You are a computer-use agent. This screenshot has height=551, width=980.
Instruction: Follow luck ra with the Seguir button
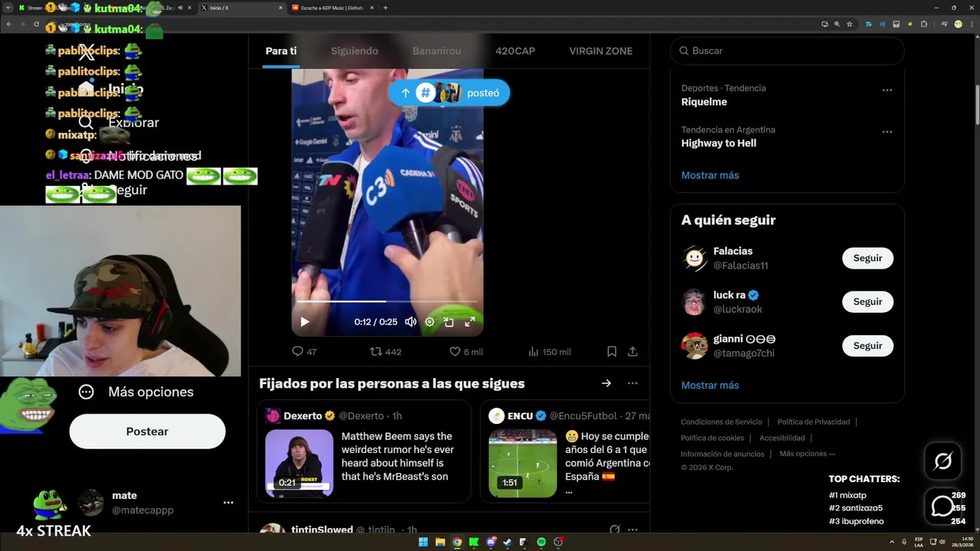pyautogui.click(x=867, y=302)
